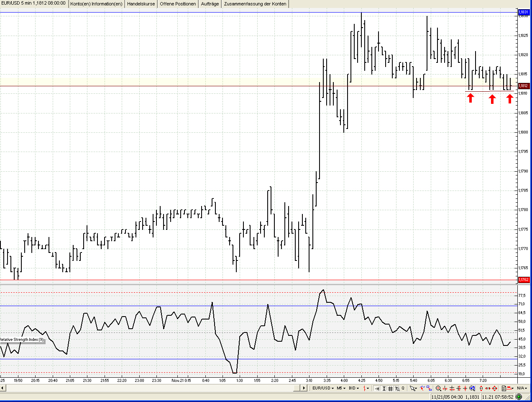Click the red vertical scale arrows icon
Viewport: 532px width, 402px height.
[481, 388]
